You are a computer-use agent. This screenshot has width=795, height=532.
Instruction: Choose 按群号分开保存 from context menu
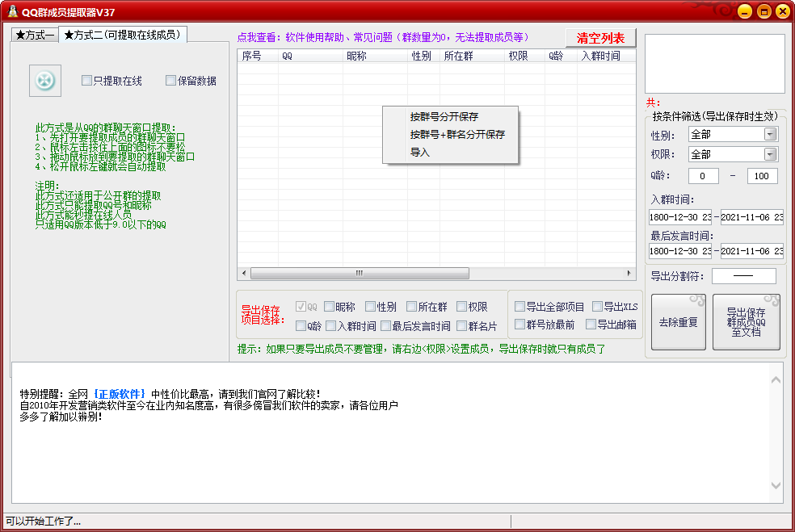pyautogui.click(x=444, y=116)
